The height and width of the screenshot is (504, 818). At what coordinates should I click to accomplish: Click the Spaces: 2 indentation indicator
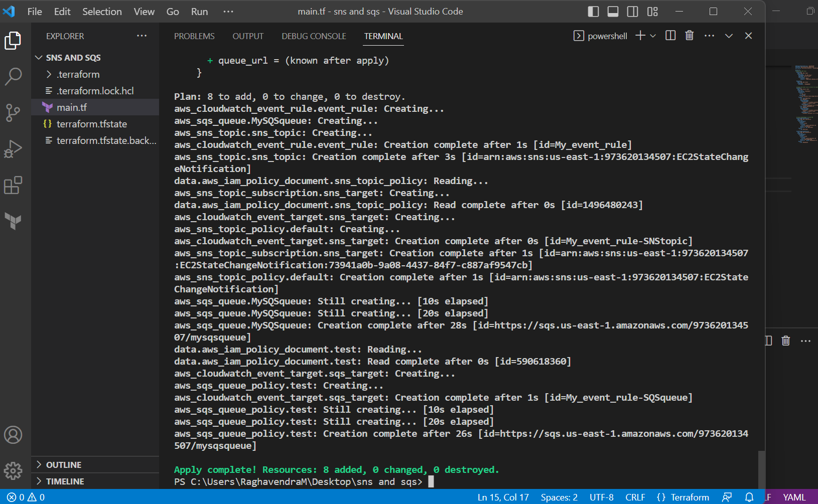[x=559, y=497]
